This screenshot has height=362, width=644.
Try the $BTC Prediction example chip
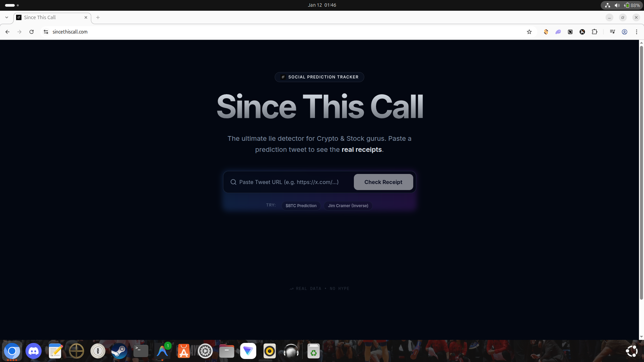point(301,205)
